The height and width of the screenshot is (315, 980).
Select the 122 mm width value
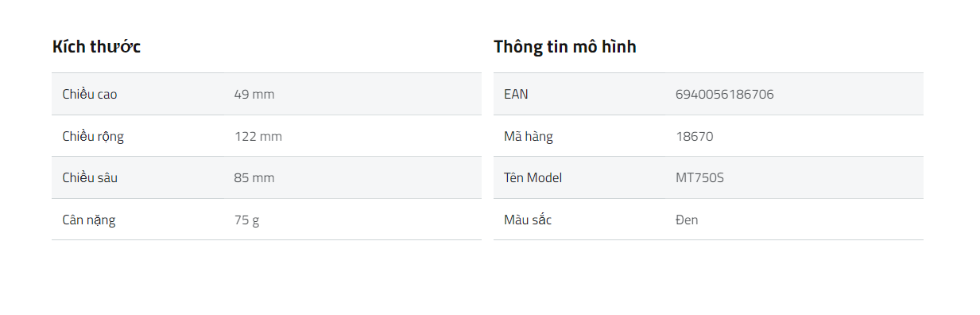pyautogui.click(x=258, y=136)
